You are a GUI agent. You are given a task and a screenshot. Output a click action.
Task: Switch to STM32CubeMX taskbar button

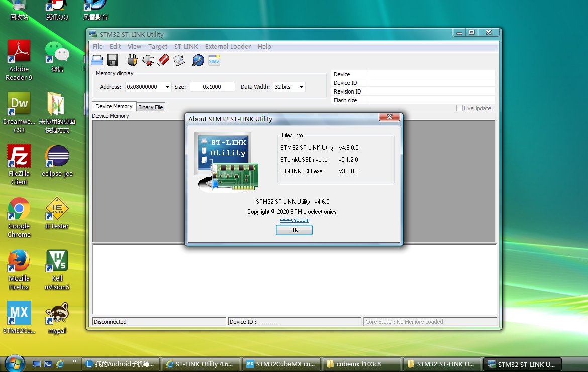click(281, 364)
